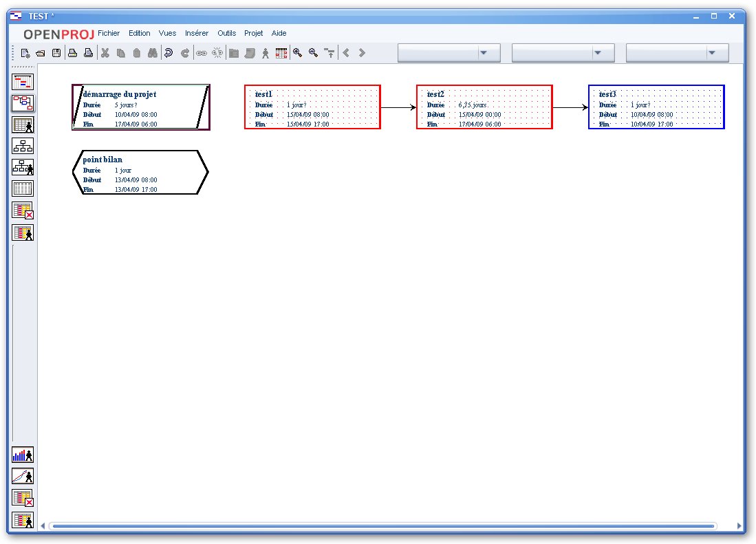Image resolution: width=756 pixels, height=544 pixels.
Task: Expand the middle toolbar dropdown
Action: pyautogui.click(x=598, y=53)
